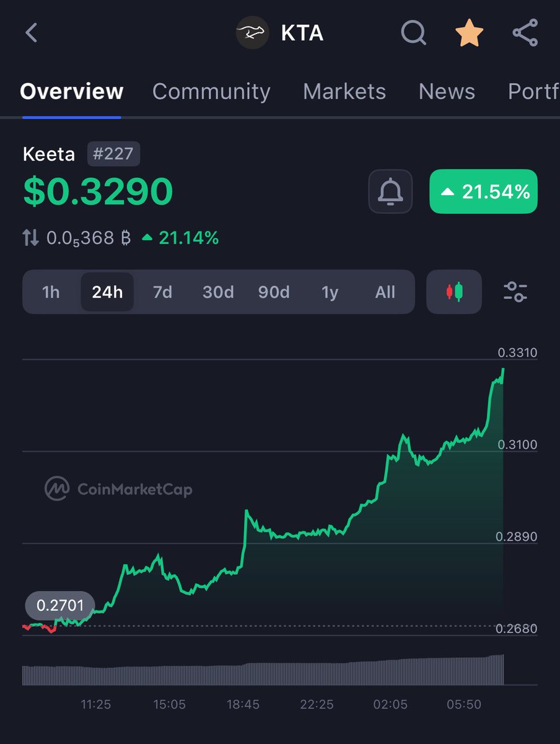Click the 05:50 time axis label
The height and width of the screenshot is (744, 560).
[x=464, y=705]
